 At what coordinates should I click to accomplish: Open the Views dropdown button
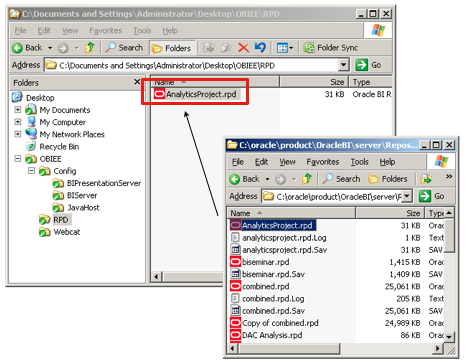pos(285,48)
